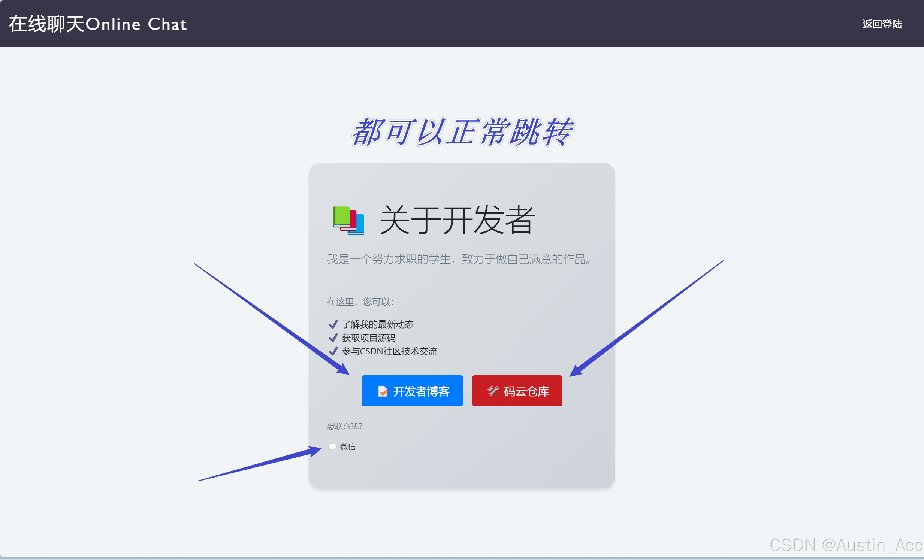Click checkmark beside 了解我的最新动态
Image resolution: width=924 pixels, height=560 pixels.
click(x=333, y=324)
